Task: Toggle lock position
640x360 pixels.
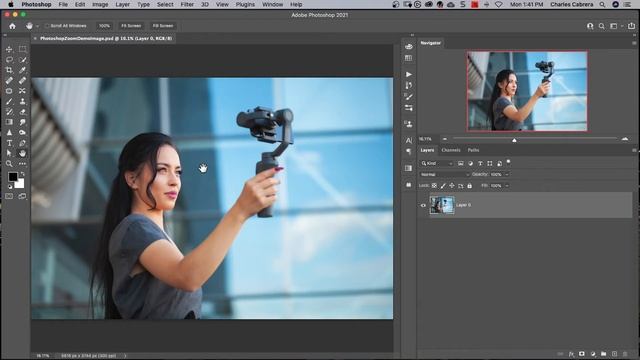Action: pyautogui.click(x=452, y=186)
